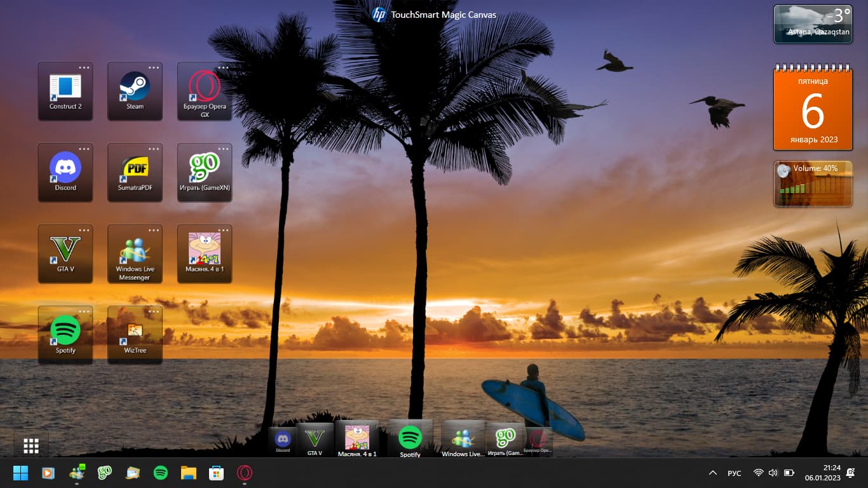Switch to Windows Live Messenger on the taskbar
The width and height of the screenshot is (868, 488).
[x=77, y=473]
